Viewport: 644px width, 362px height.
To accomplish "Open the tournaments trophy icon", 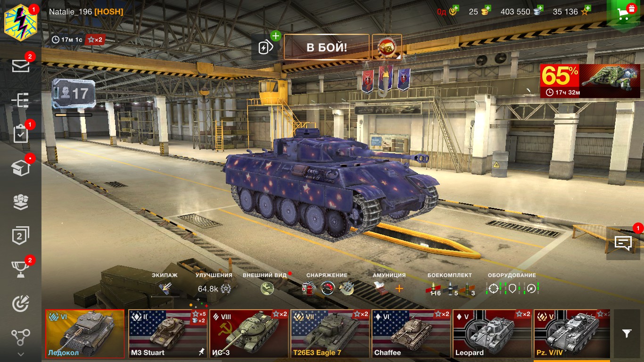I will (21, 269).
